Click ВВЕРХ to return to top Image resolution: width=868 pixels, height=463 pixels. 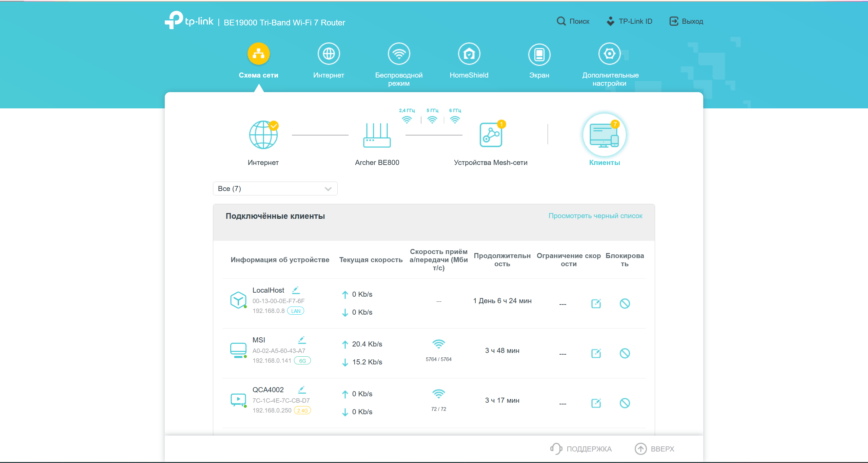[x=655, y=449]
